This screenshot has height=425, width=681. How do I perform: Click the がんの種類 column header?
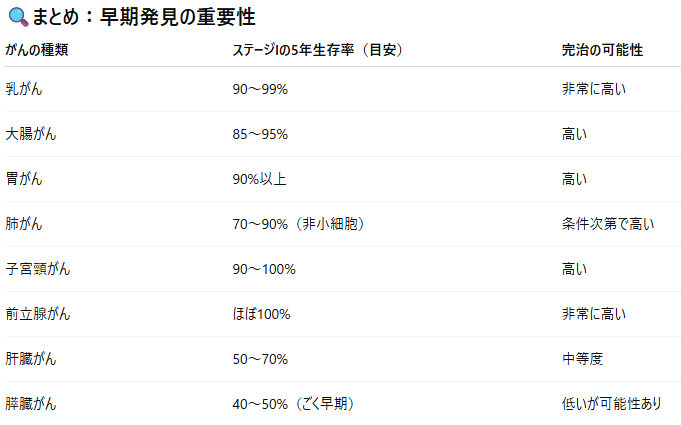[x=36, y=50]
